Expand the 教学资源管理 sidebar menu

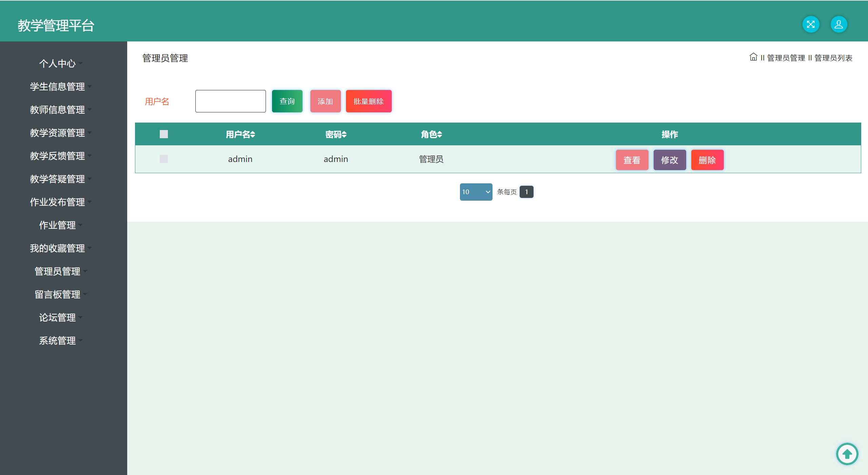click(58, 133)
